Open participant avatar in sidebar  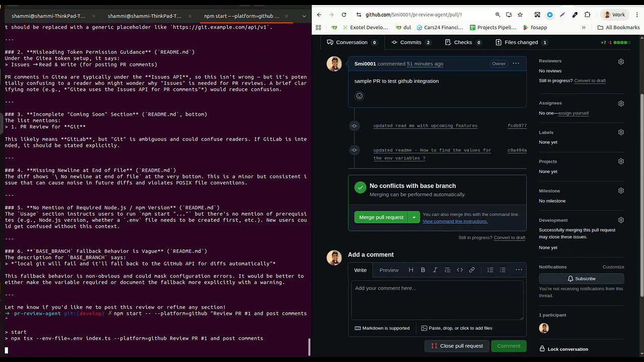click(544, 328)
